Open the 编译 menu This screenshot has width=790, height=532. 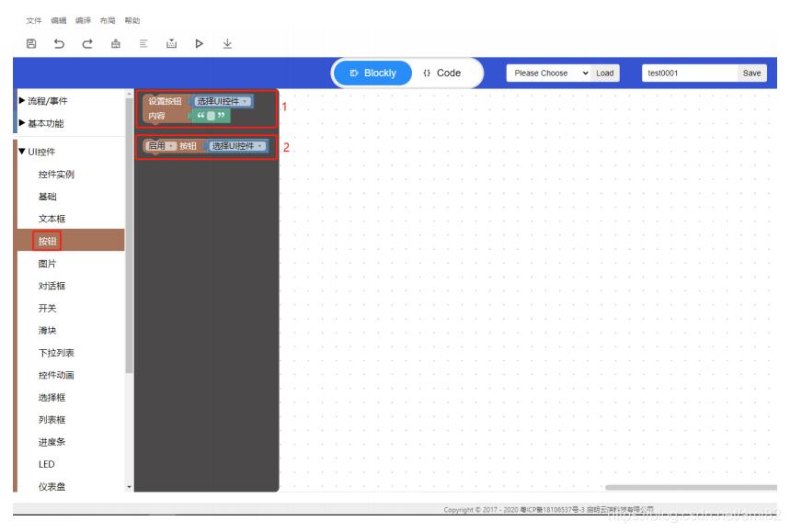tap(83, 20)
